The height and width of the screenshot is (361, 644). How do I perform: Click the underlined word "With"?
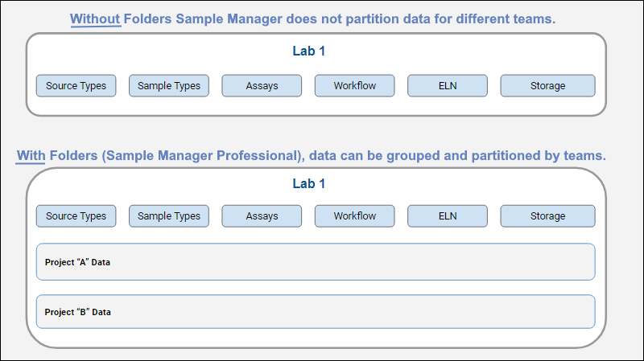coord(31,154)
